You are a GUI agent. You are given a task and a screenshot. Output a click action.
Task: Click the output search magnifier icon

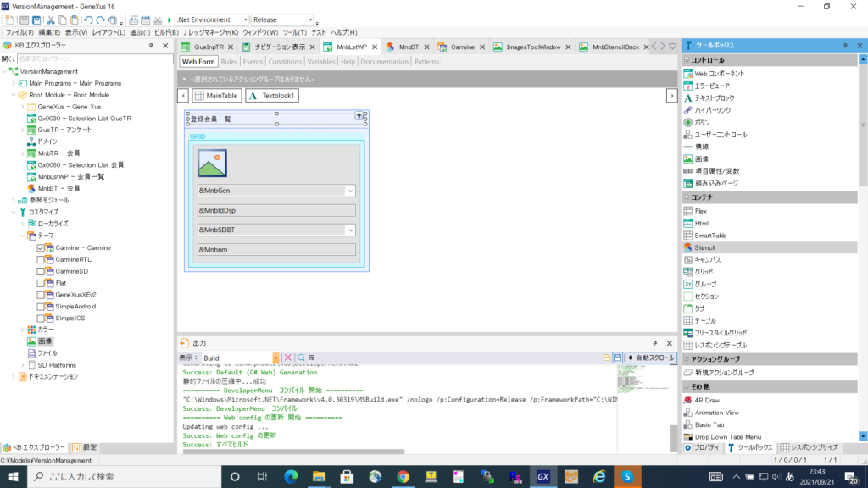coord(301,358)
